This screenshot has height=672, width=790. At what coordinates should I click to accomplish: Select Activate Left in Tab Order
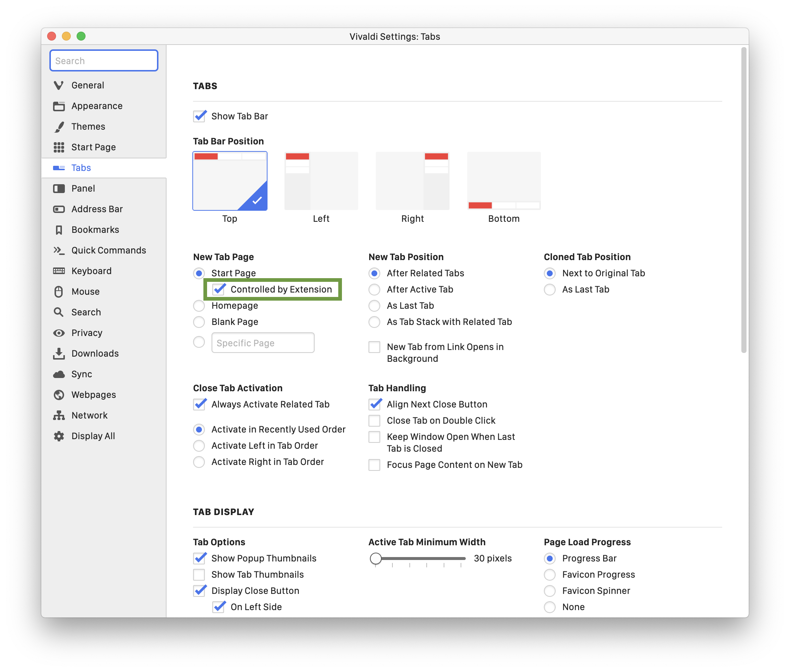(199, 446)
